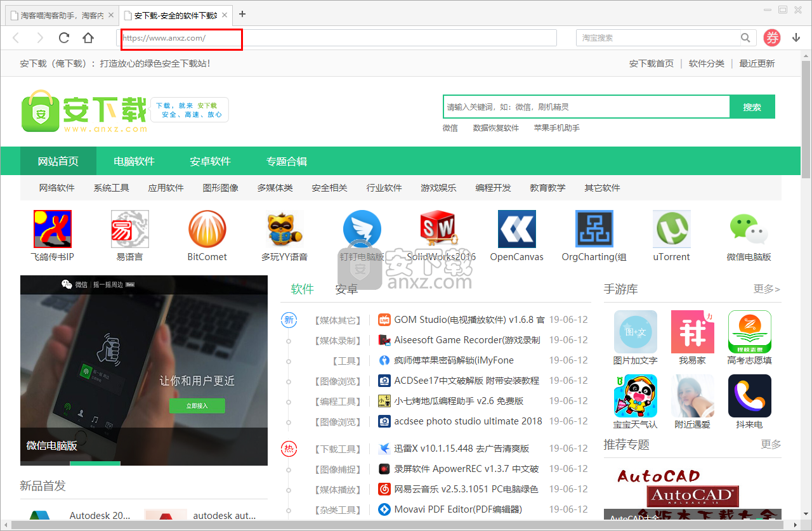812x531 pixels.
Task: Open 多玩YY语音 raccoon icon
Action: coord(285,229)
